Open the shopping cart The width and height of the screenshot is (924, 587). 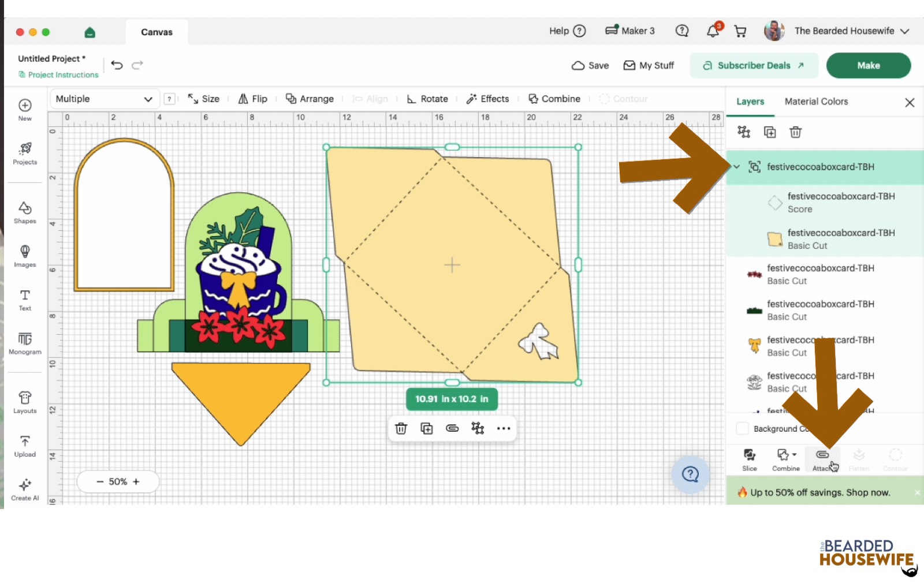pyautogui.click(x=740, y=31)
